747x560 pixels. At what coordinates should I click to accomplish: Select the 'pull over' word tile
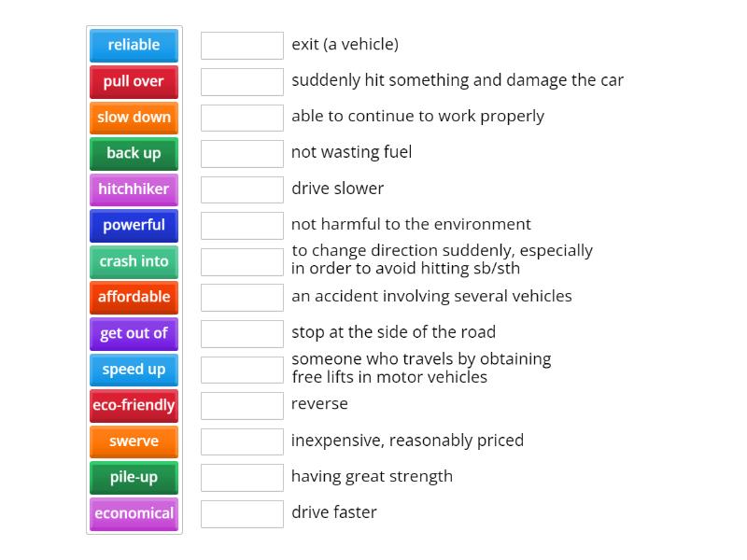[134, 81]
